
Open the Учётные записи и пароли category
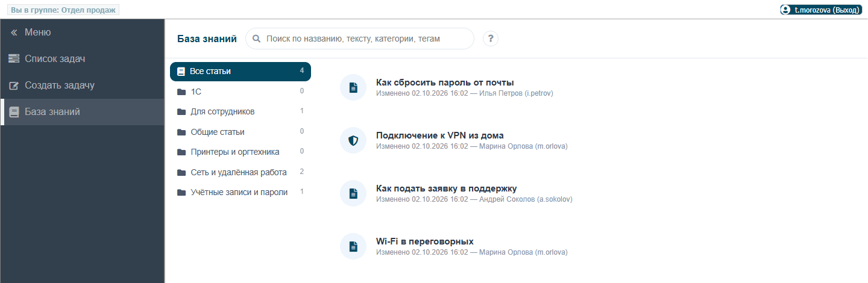click(241, 192)
